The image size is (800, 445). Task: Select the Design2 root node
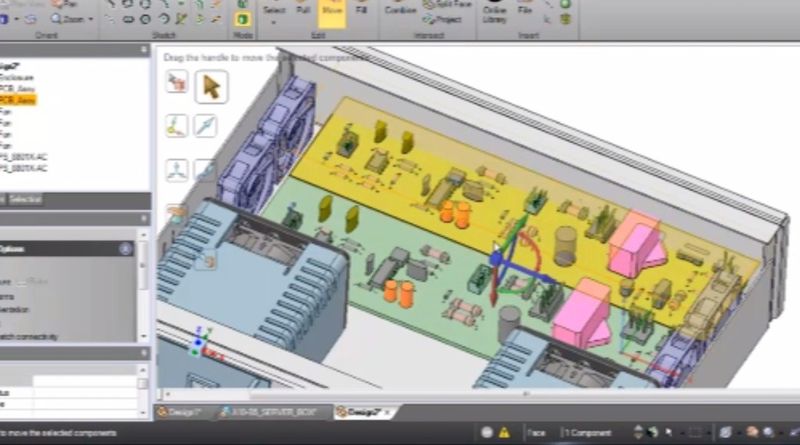tap(10, 66)
